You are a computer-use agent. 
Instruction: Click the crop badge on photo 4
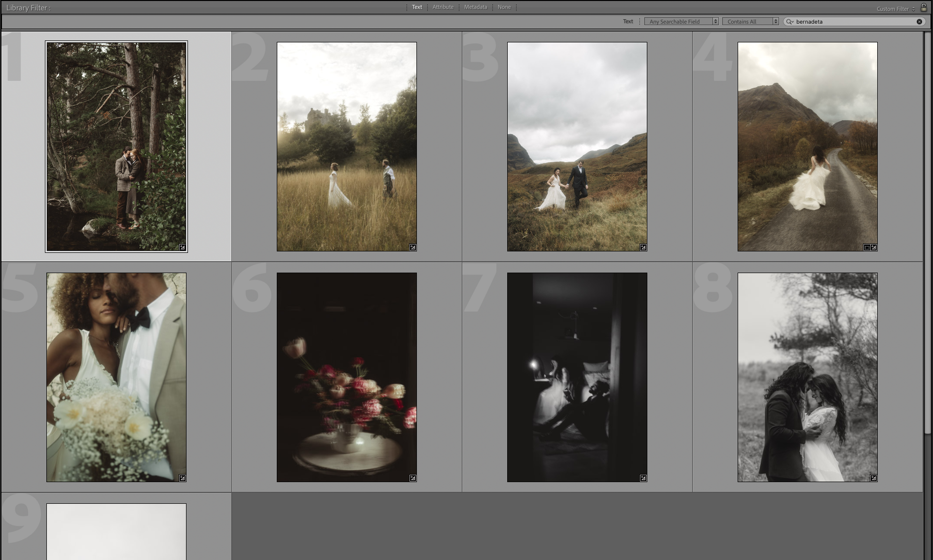pyautogui.click(x=867, y=247)
